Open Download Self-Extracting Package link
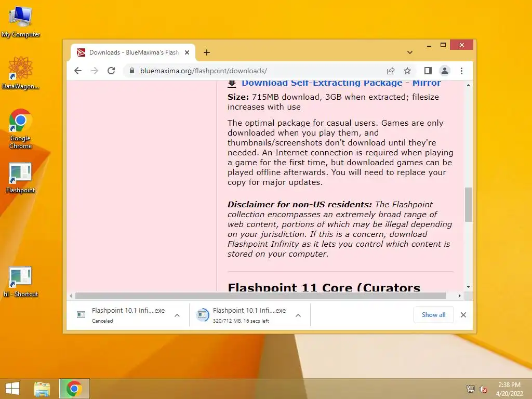Viewport: 532px width, 399px height. pos(322,83)
